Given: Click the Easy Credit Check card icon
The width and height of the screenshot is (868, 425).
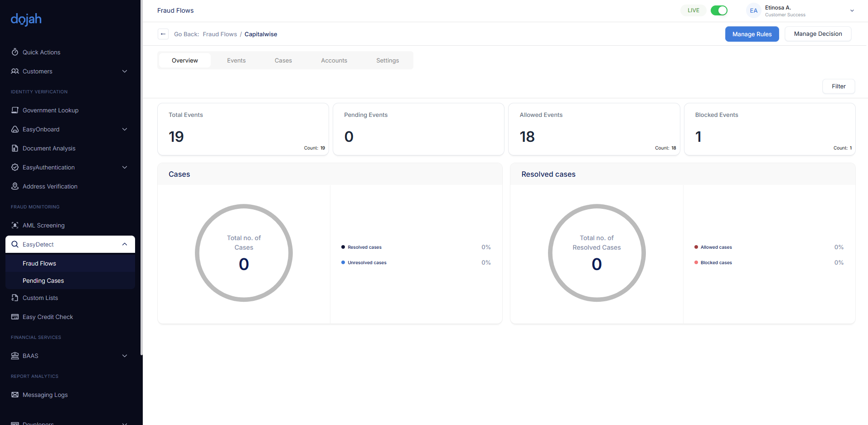Looking at the screenshot, I should coord(15,317).
